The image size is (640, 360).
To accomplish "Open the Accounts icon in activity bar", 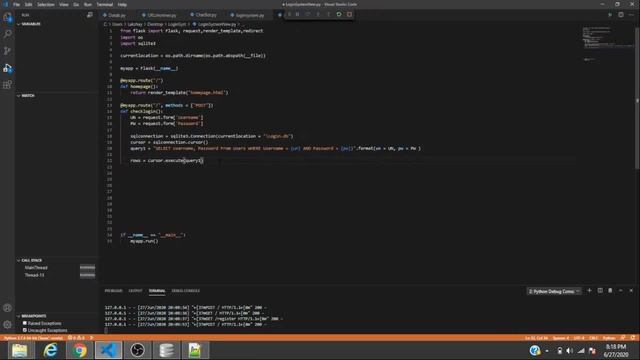I will coord(7,308).
